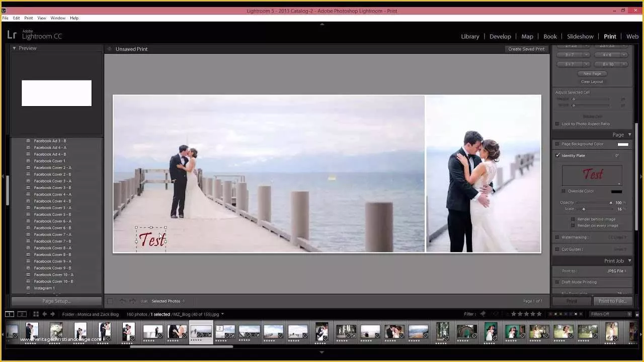The width and height of the screenshot is (644, 362).
Task: Enable Draft Mode Printing checkbox
Action: pos(557,282)
